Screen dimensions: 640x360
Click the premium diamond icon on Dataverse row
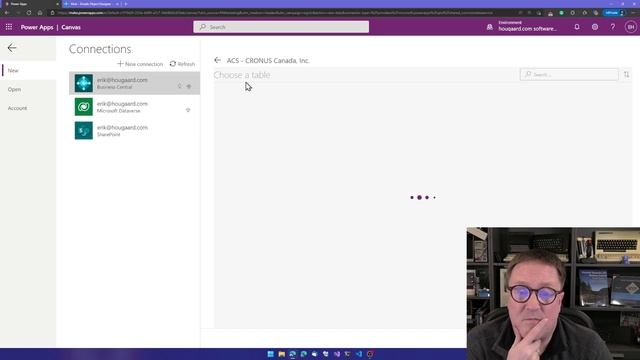point(188,110)
